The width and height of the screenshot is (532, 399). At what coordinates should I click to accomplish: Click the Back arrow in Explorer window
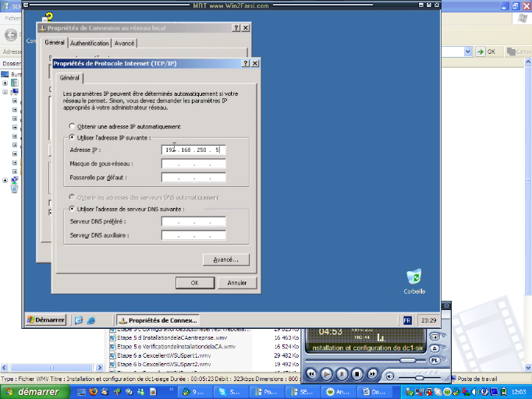11,34
